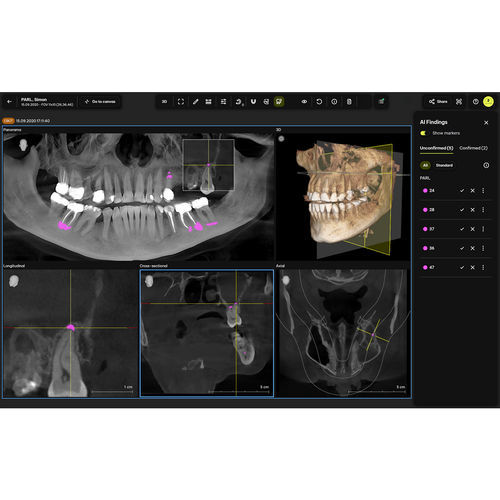Switch to the Unconfirmed findings tab

[436, 148]
